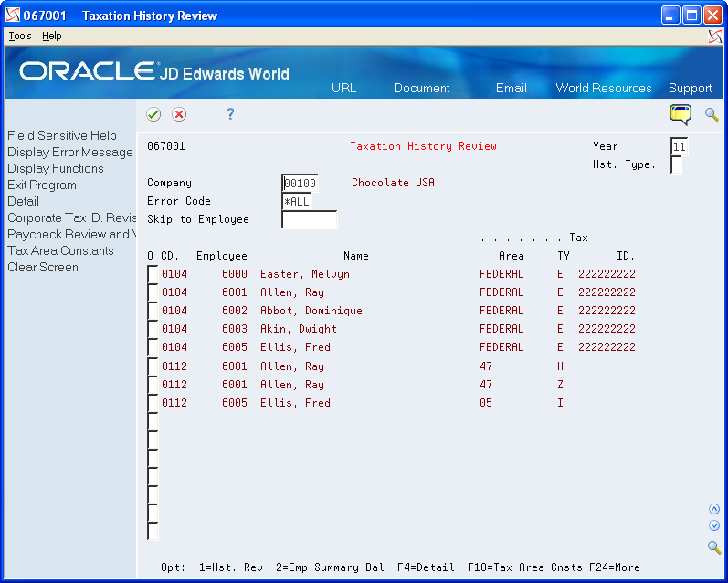The height and width of the screenshot is (583, 728).
Task: Click option field for 0112 Ellis, Fred row
Action: pos(153,403)
